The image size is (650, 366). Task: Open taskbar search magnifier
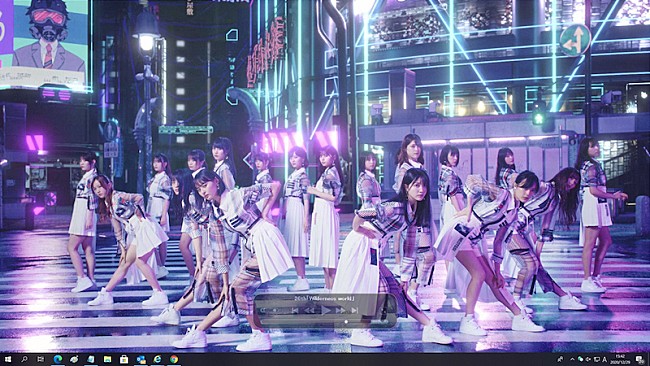24,359
